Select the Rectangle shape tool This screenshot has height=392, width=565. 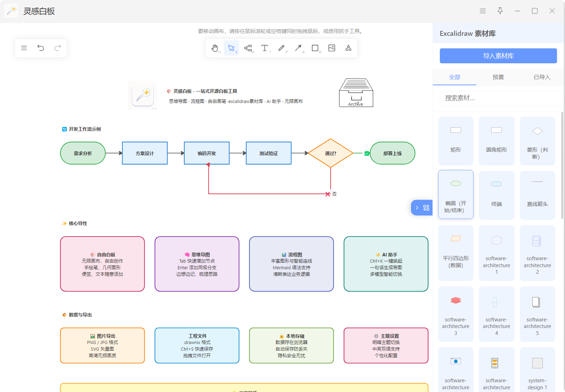click(x=315, y=48)
